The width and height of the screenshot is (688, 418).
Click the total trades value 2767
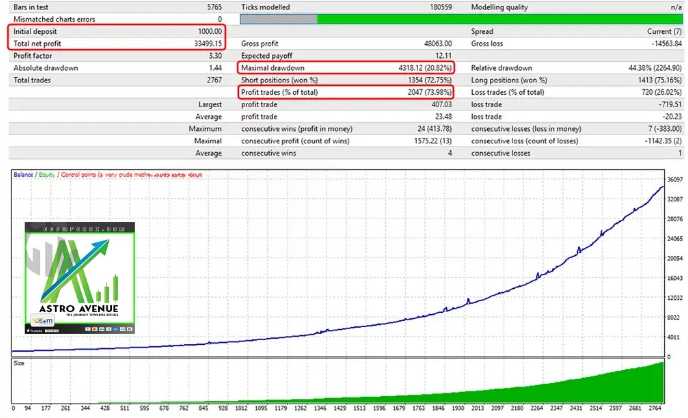[215, 80]
